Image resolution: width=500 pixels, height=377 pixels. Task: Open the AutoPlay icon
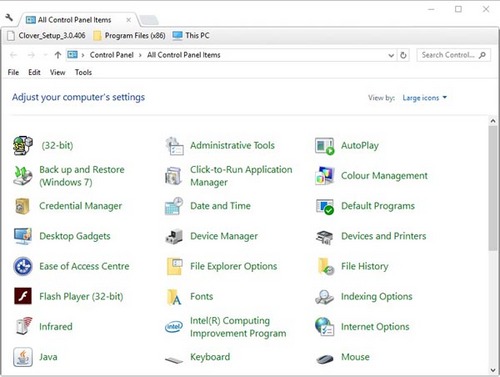click(324, 146)
